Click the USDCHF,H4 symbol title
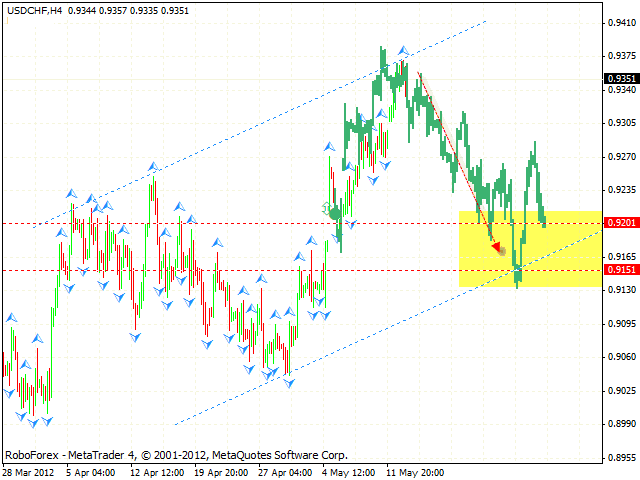This screenshot has height=480, width=640. [x=32, y=10]
